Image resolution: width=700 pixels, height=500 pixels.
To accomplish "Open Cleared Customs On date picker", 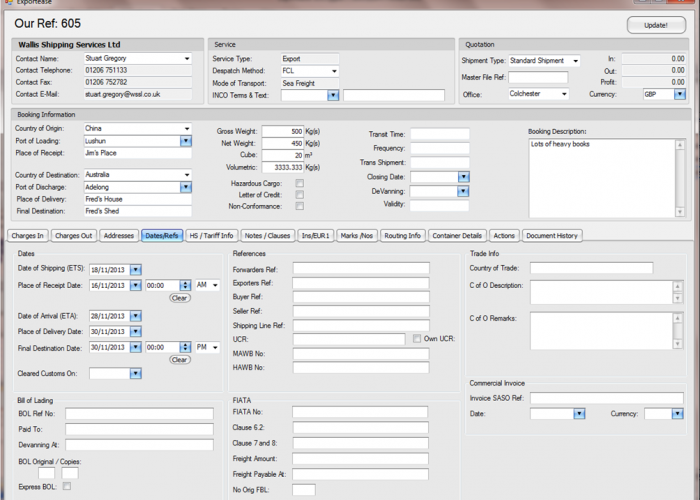I will tap(136, 374).
